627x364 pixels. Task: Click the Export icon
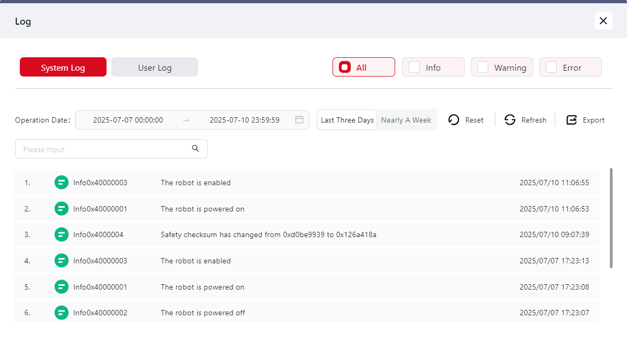coord(572,120)
